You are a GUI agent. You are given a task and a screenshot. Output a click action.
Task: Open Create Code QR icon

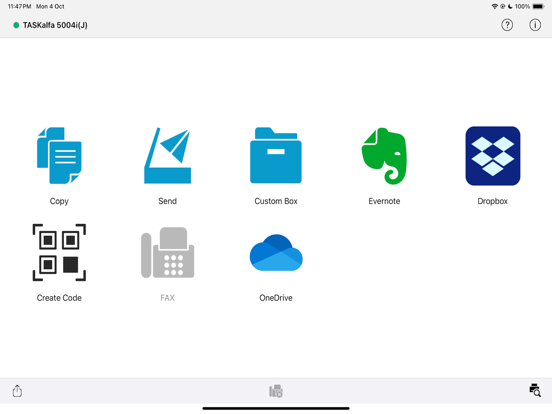point(59,252)
